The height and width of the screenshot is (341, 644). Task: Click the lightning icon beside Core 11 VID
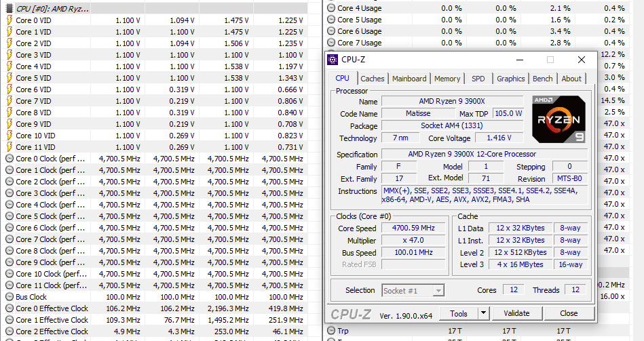pyautogui.click(x=9, y=147)
